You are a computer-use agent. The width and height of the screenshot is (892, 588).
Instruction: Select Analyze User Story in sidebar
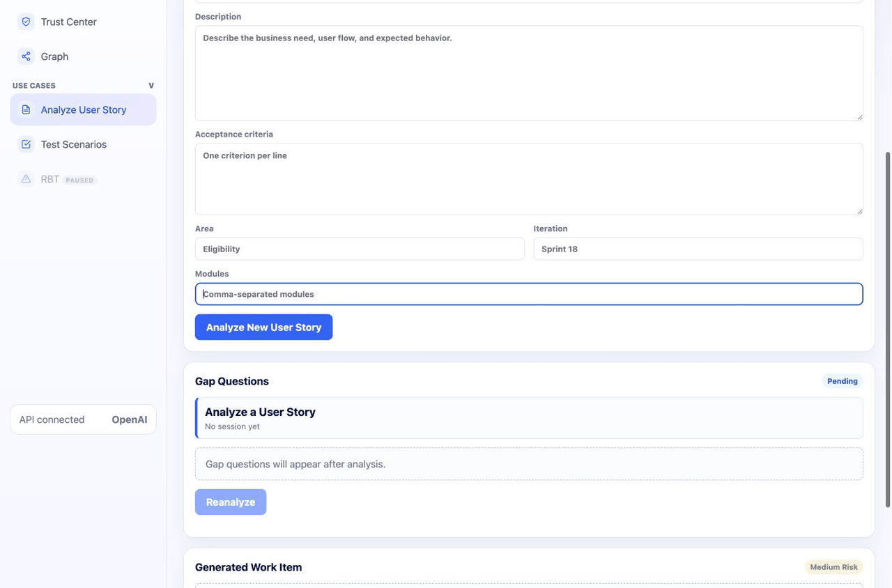83,109
